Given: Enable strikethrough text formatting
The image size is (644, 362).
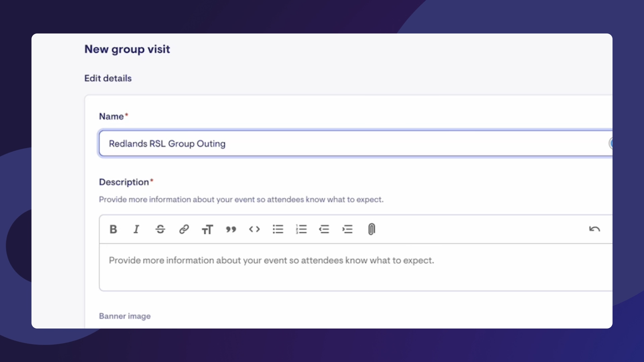Looking at the screenshot, I should (160, 229).
